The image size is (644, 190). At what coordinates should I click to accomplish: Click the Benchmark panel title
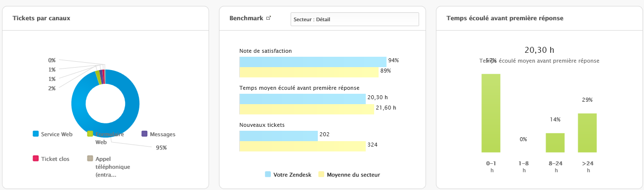pos(246,18)
